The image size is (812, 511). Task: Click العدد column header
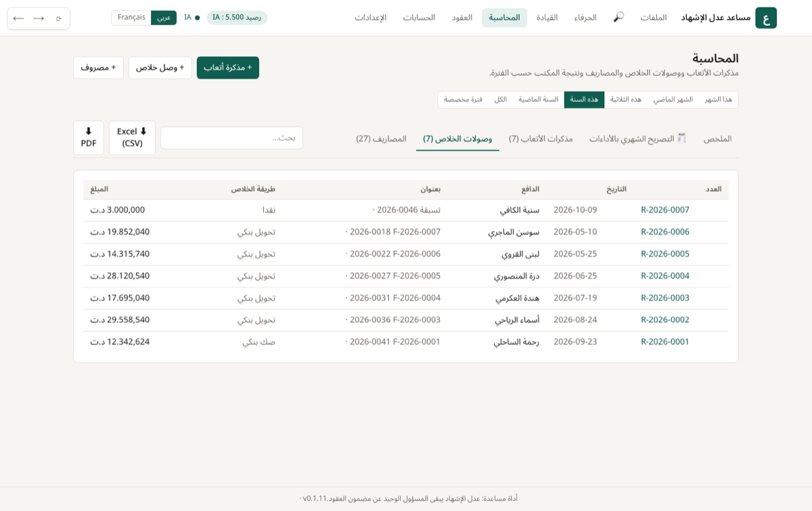714,189
